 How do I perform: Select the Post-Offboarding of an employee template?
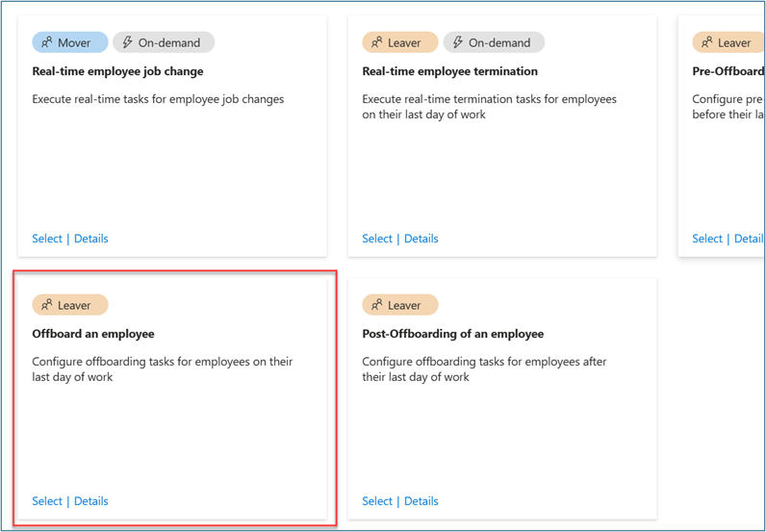377,501
